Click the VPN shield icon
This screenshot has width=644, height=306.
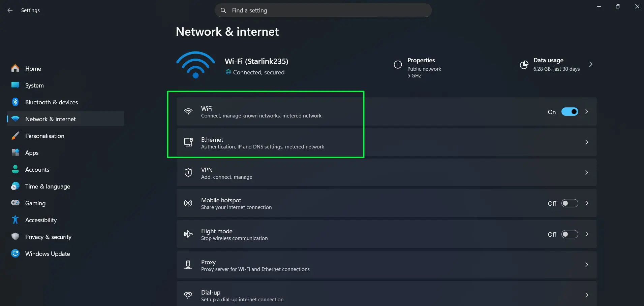188,172
